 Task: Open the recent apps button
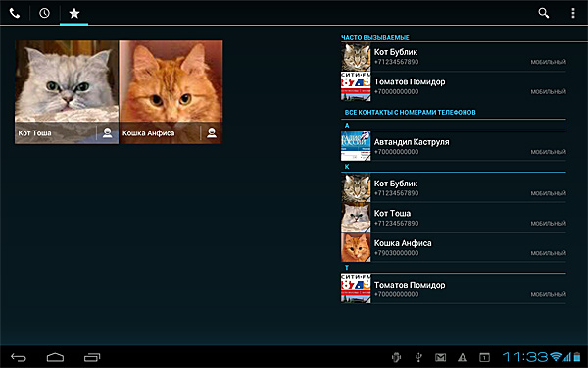[x=92, y=357]
